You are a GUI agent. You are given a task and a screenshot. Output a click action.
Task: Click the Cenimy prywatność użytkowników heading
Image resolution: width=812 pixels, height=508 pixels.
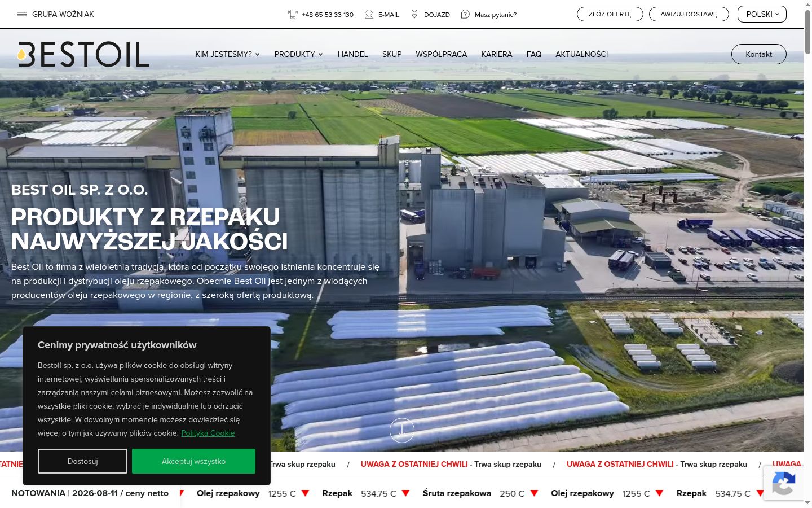(x=117, y=345)
